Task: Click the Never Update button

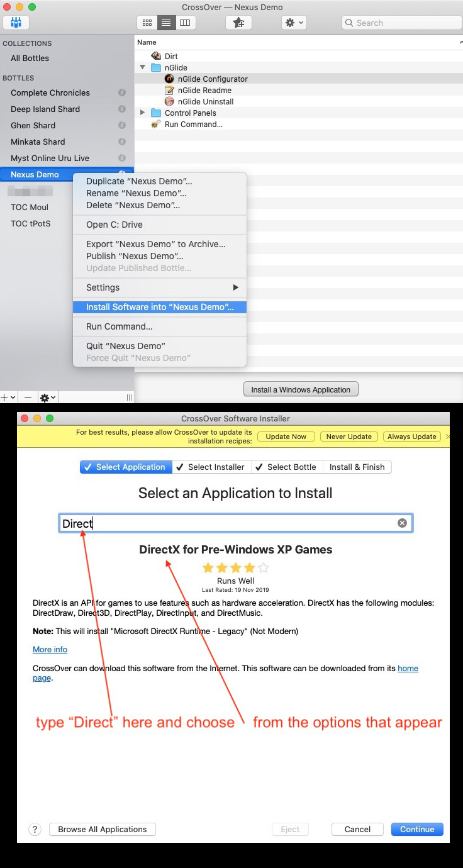Action: pos(349,437)
